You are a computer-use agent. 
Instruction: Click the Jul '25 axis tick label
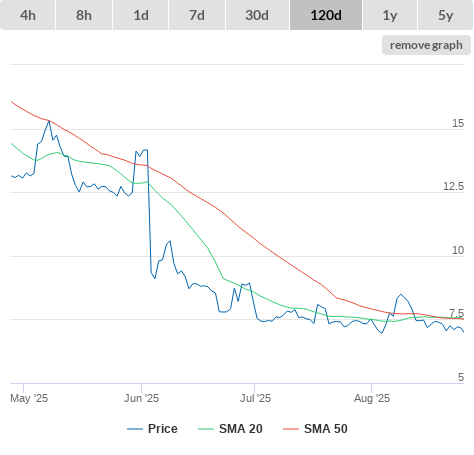(x=255, y=398)
